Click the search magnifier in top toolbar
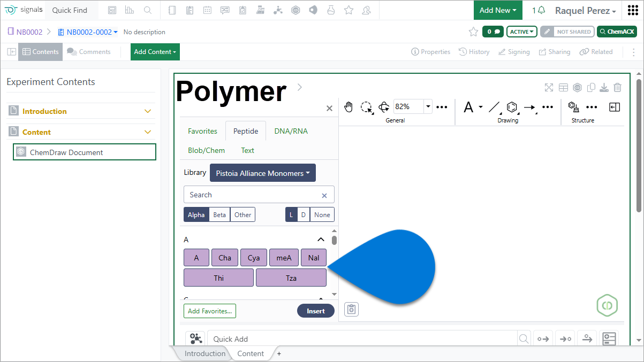Screen dimensions: 644x362 (148, 10)
